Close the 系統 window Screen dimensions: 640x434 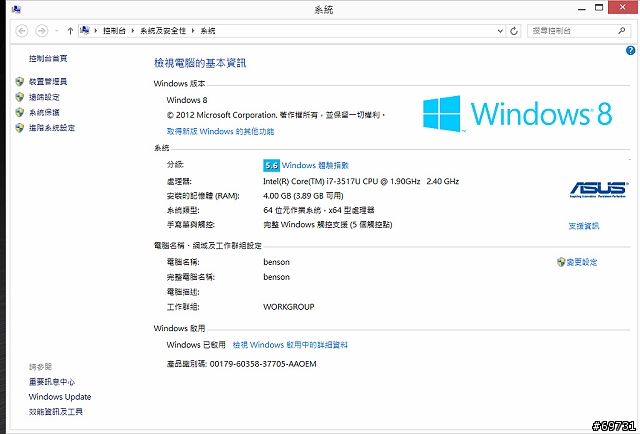(622, 7)
